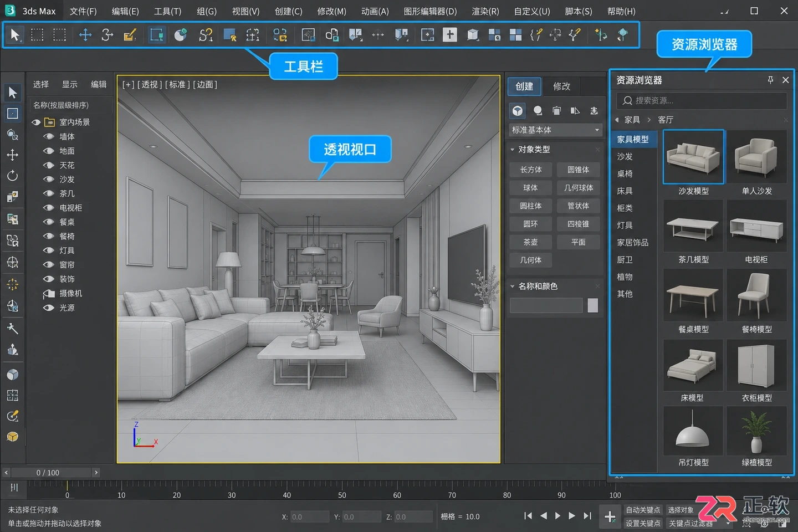Click the breadcrumb chevron between 家具 and 客厅

649,120
